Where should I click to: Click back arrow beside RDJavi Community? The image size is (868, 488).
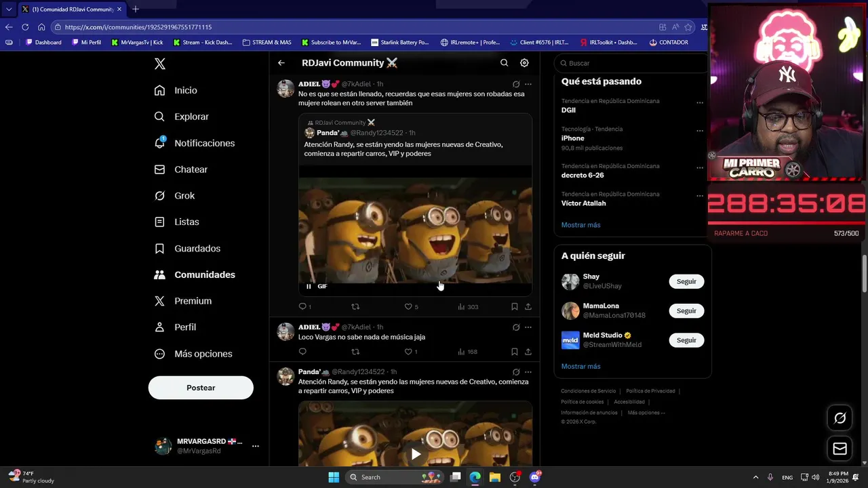point(281,63)
